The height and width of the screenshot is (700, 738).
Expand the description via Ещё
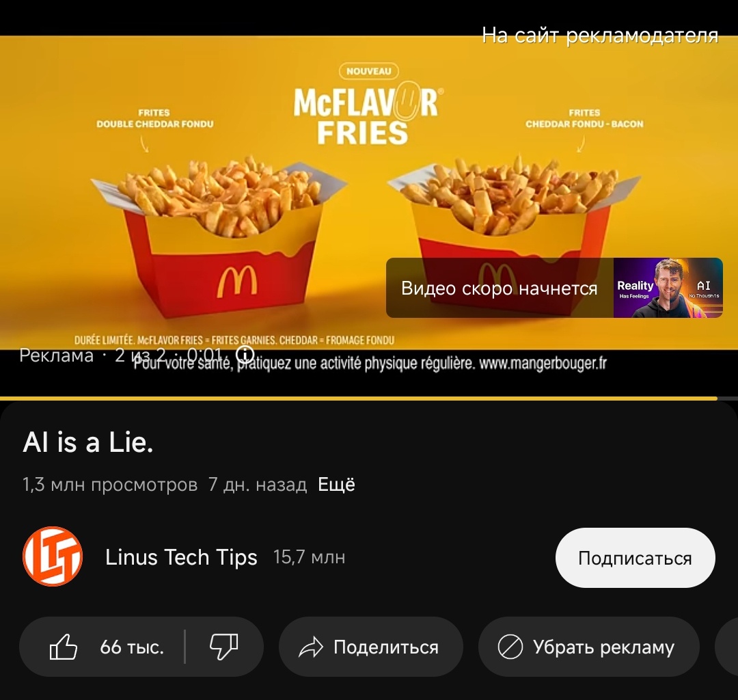pyautogui.click(x=336, y=485)
